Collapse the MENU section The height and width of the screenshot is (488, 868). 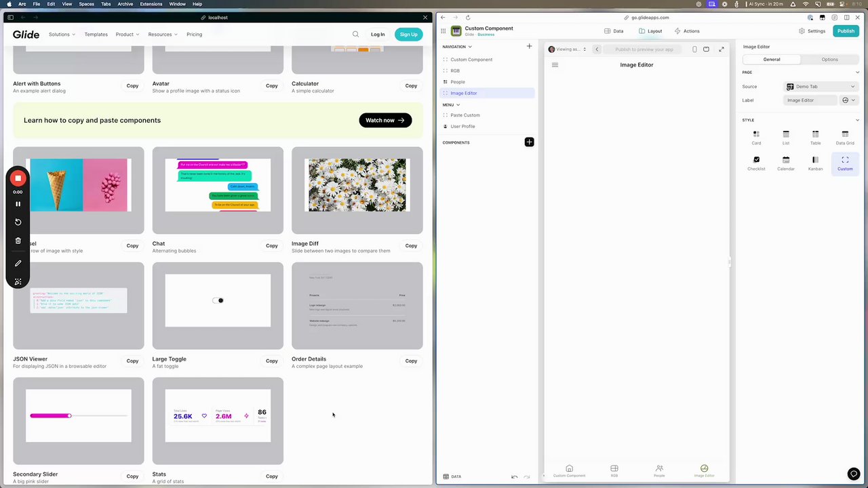click(451, 105)
